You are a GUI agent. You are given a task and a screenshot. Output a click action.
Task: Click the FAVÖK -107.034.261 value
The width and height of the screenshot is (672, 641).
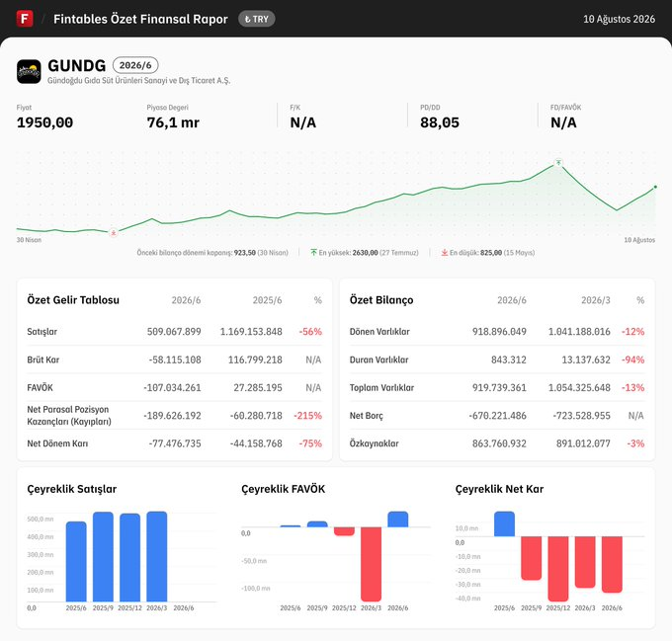point(172,387)
